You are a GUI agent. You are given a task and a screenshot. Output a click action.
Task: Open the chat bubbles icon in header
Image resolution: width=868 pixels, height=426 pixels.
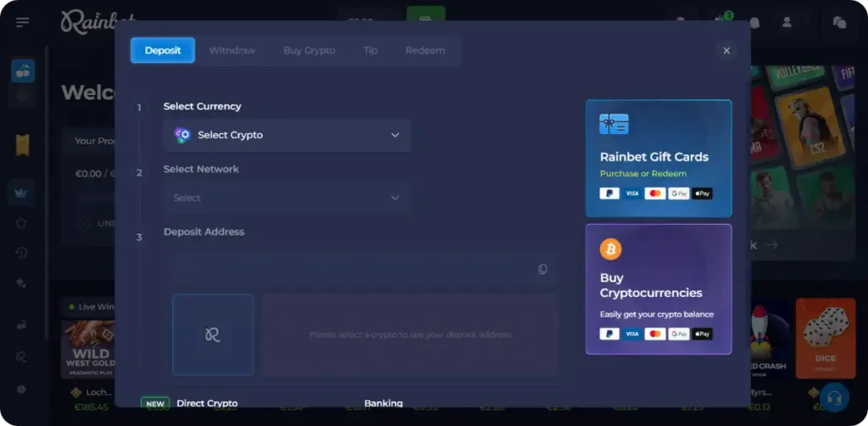pos(839,22)
